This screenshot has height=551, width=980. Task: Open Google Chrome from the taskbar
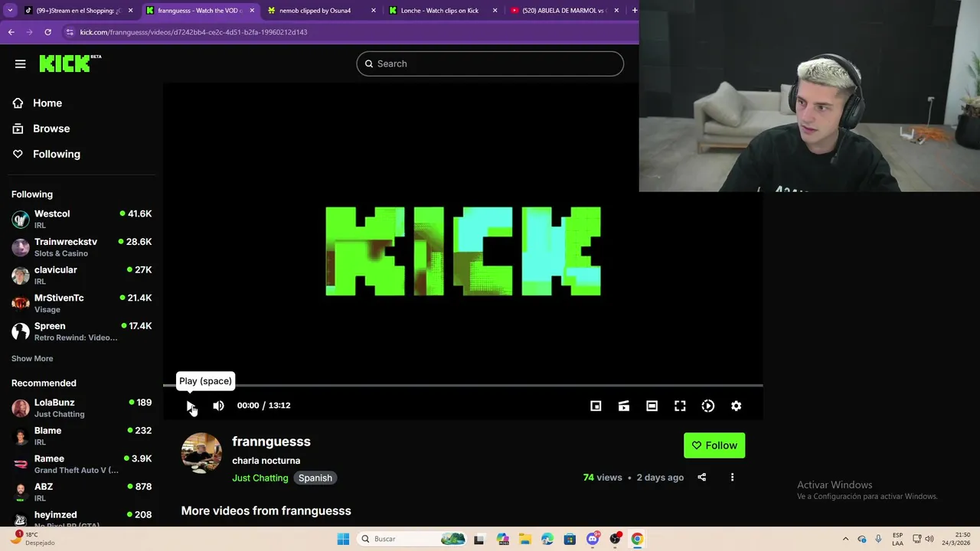point(637,539)
